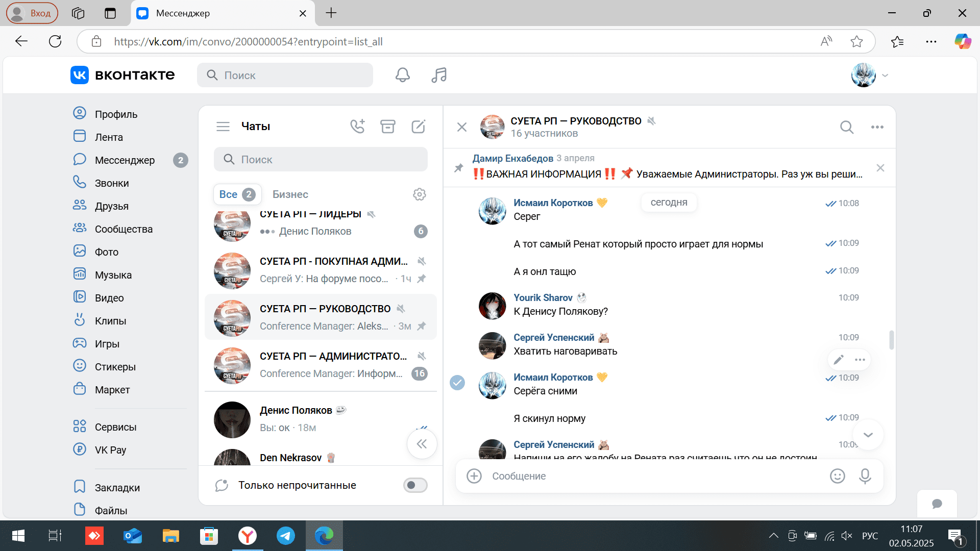Attach a file with plus icon
Viewport: 980px width, 551px height.
(474, 476)
